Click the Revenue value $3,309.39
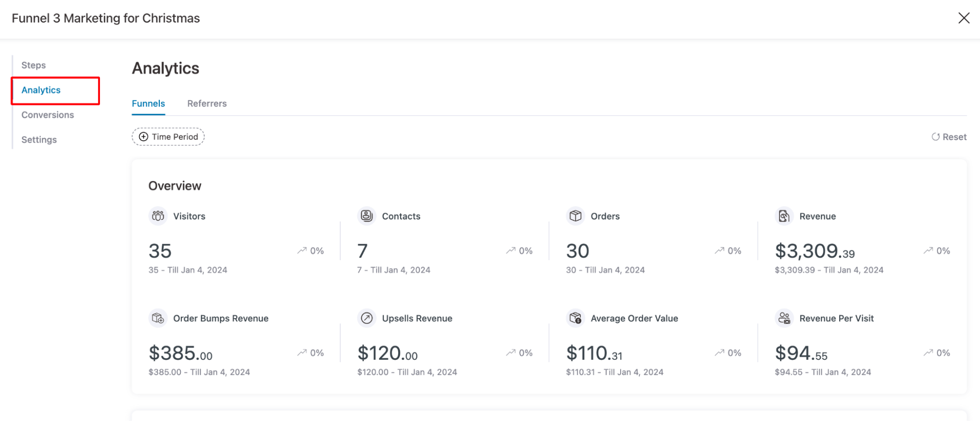 pyautogui.click(x=815, y=251)
